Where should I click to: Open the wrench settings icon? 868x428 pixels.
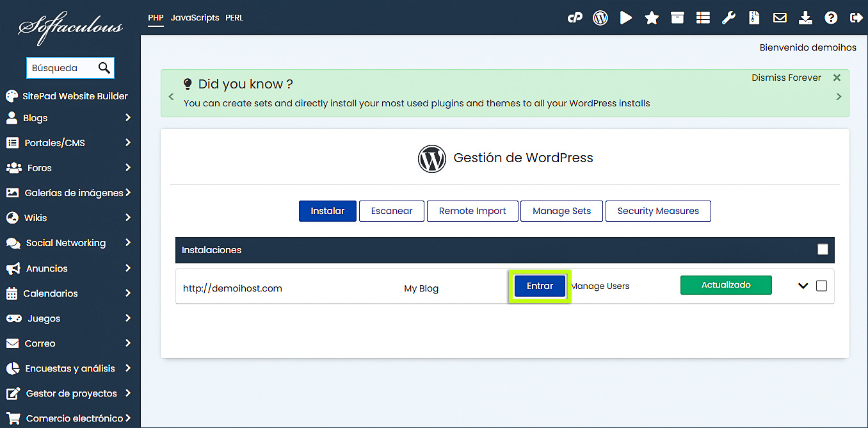tap(728, 18)
